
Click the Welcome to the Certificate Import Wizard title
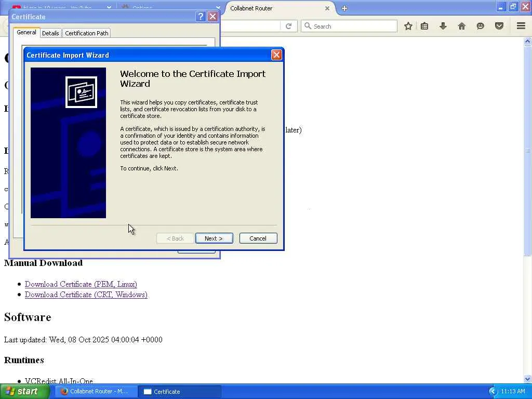[x=193, y=79]
